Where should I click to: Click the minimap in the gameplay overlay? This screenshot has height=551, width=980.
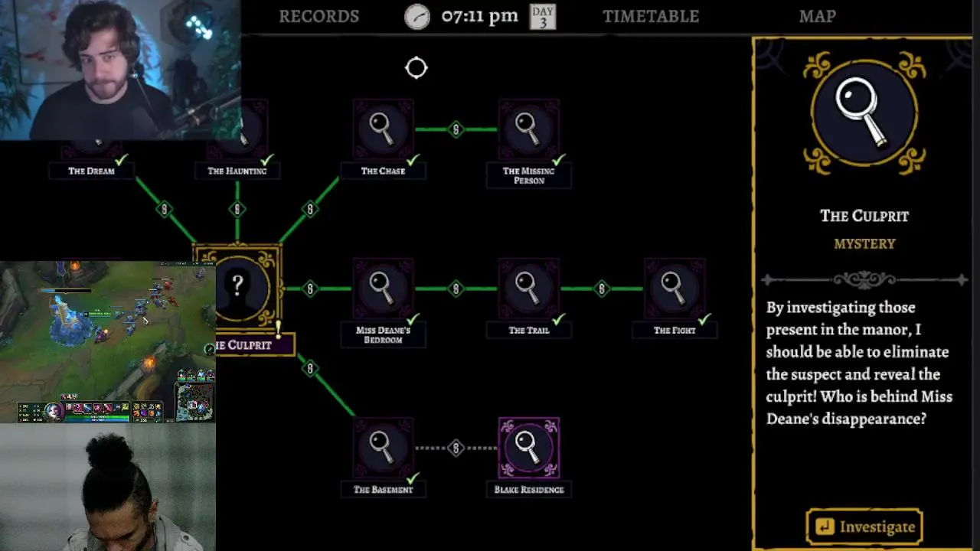195,401
